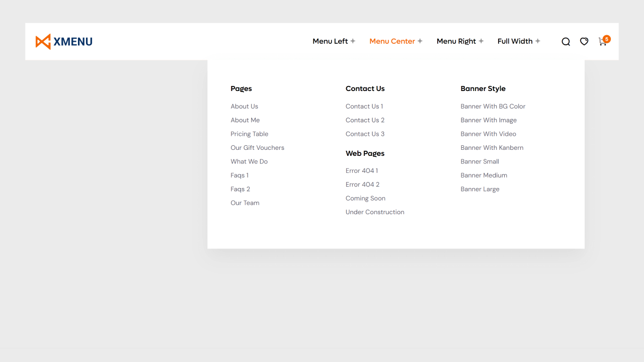
Task: Open the Contact Us 2 link
Action: (x=365, y=120)
